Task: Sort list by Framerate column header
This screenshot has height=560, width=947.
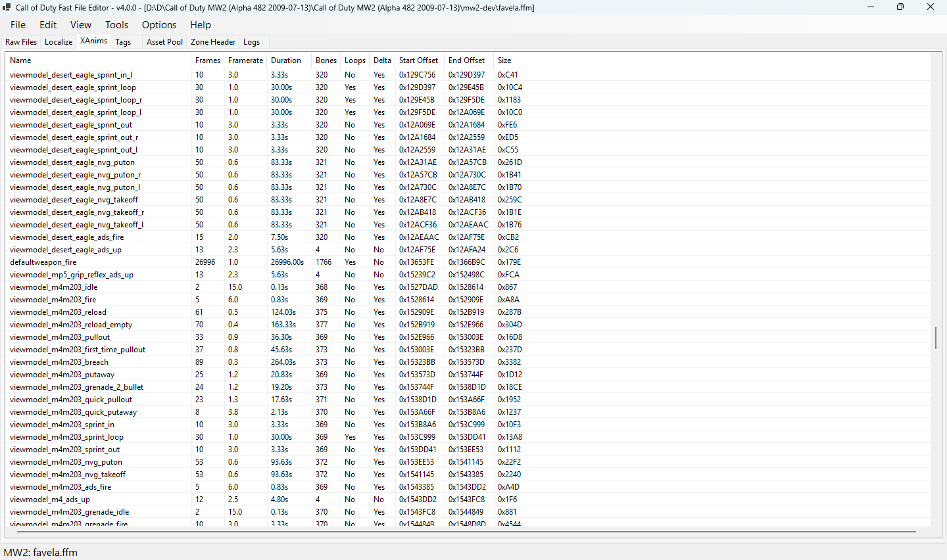Action: coord(245,60)
